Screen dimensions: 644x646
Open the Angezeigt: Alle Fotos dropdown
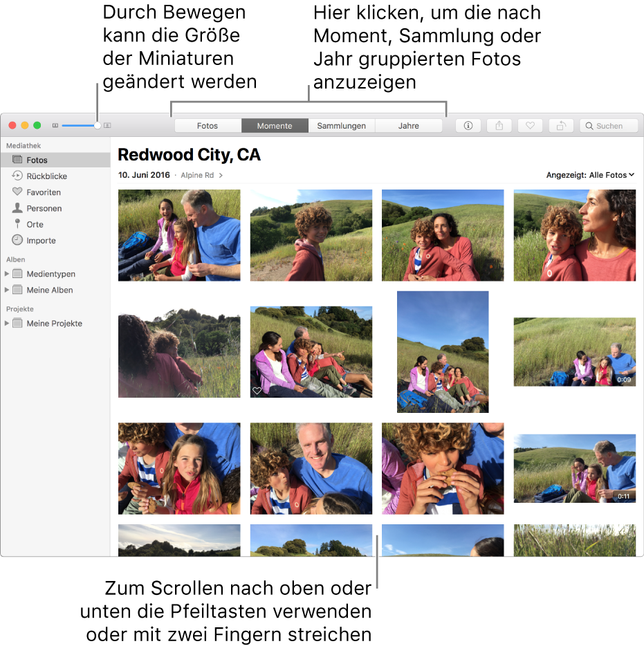[x=590, y=175]
